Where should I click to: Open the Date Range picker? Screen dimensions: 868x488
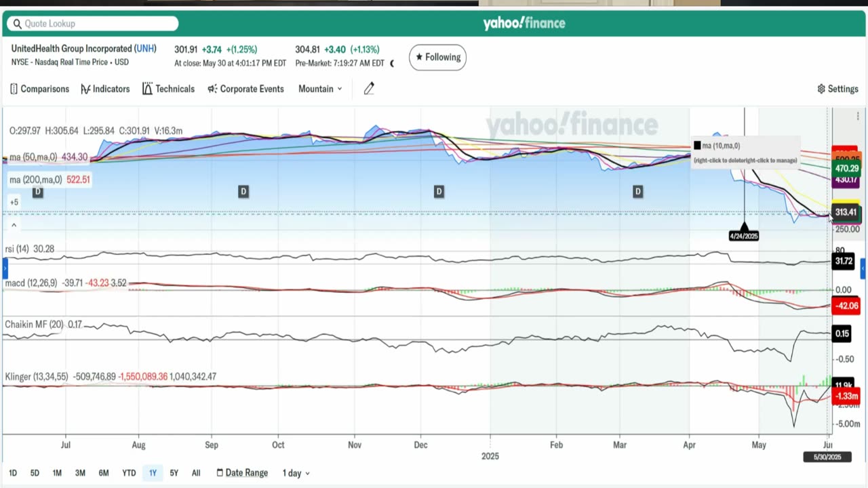click(x=242, y=473)
